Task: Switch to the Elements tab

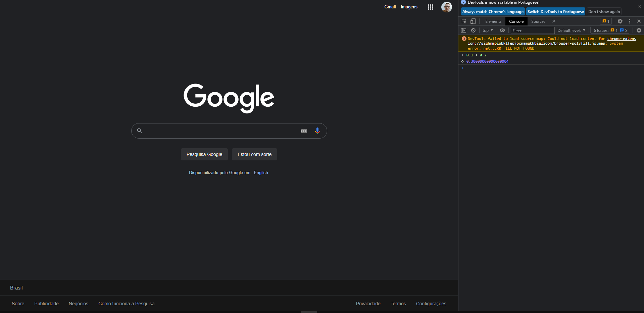Action: [x=493, y=21]
